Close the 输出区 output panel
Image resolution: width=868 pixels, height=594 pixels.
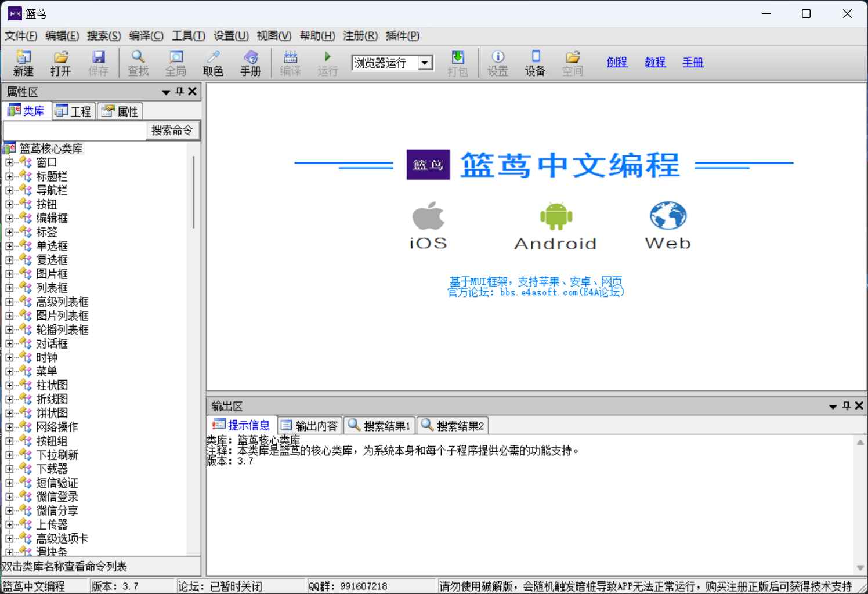(x=859, y=406)
